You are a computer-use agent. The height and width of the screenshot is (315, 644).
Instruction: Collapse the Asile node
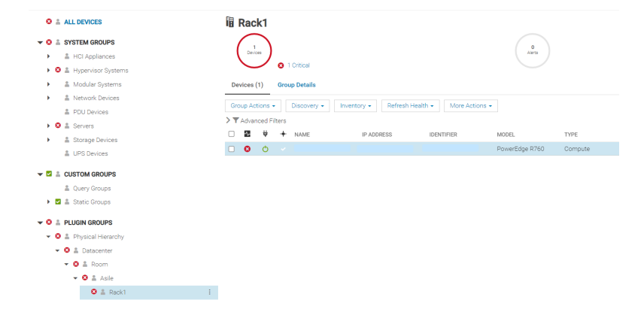76,278
